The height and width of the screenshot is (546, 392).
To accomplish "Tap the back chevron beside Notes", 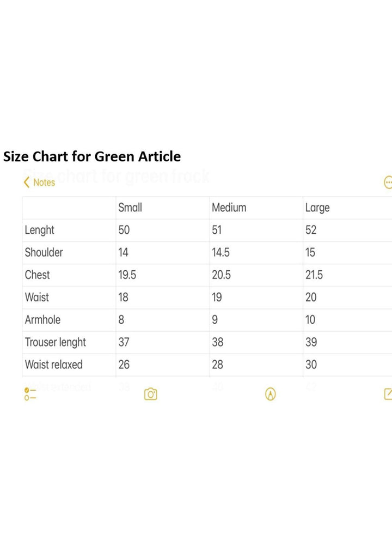I will click(x=27, y=183).
